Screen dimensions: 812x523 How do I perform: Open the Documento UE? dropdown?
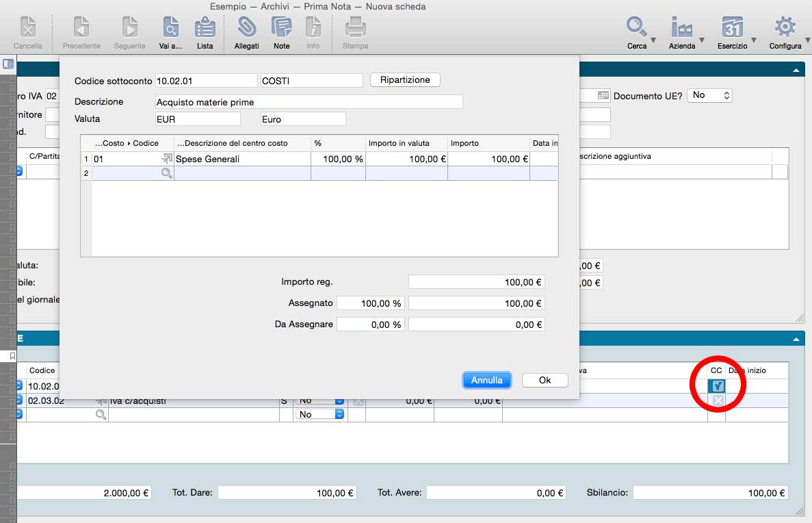coord(709,96)
